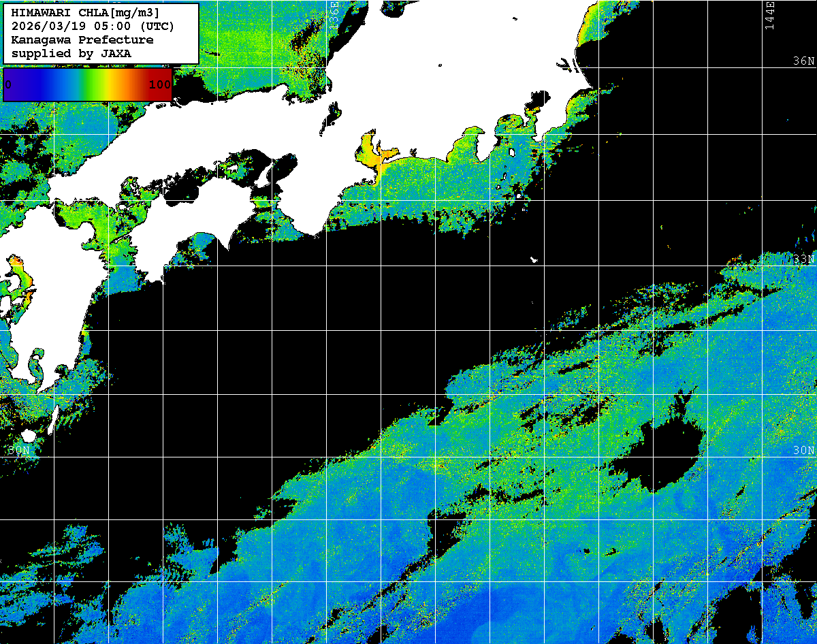Click the small white island south of Kyushu
This screenshot has width=817, height=644.
(29, 435)
